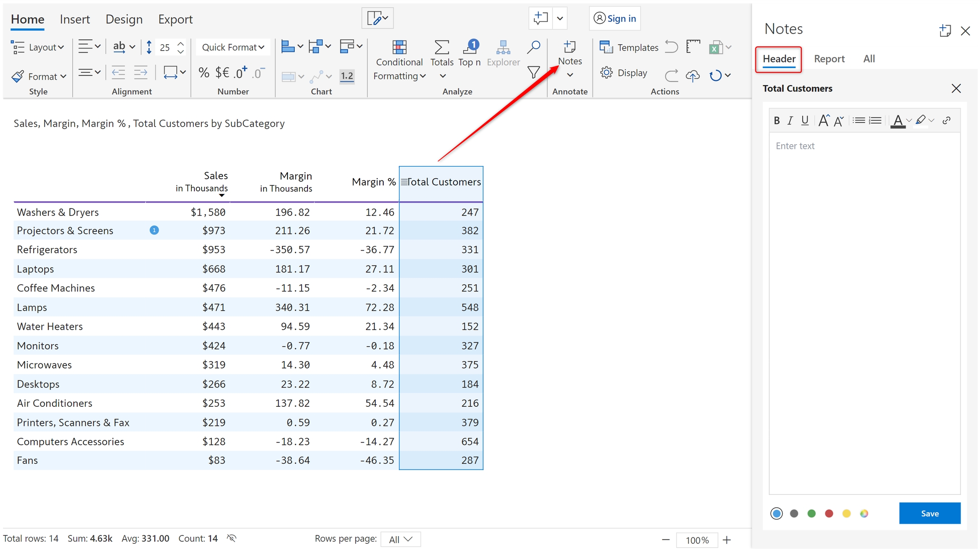Screen dimensions: 980x551
Task: Open Rows per page dropdown
Action: pos(400,539)
